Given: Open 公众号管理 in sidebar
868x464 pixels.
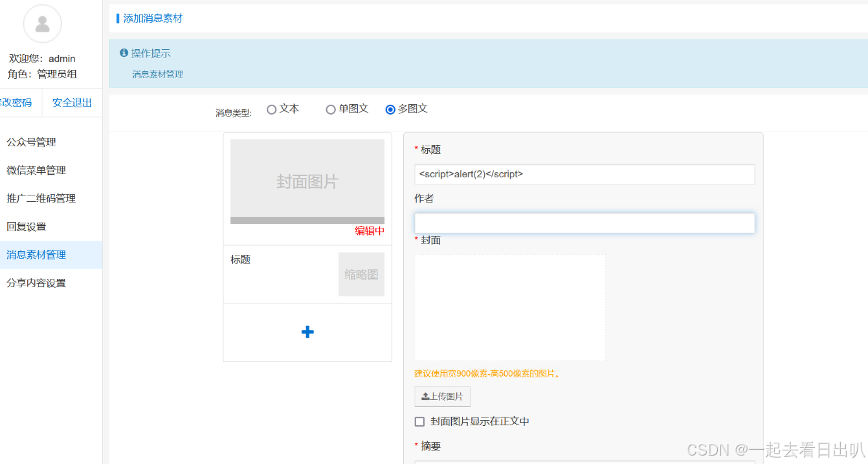Looking at the screenshot, I should coord(51,142).
